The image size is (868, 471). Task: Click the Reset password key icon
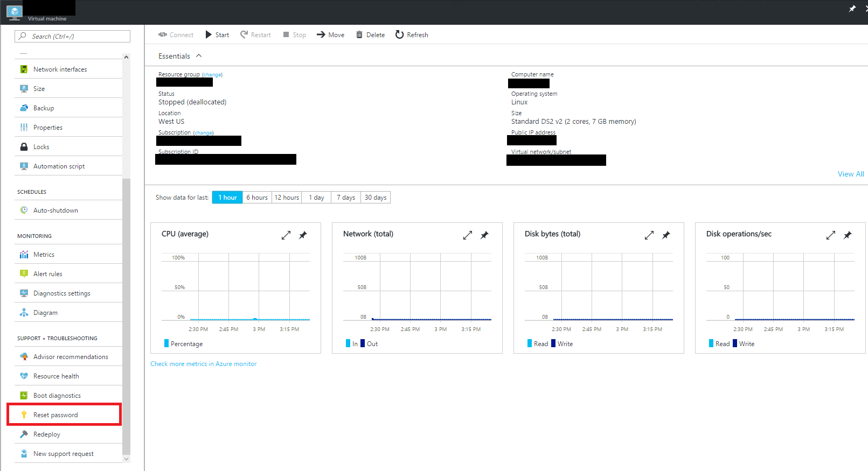[x=24, y=415]
